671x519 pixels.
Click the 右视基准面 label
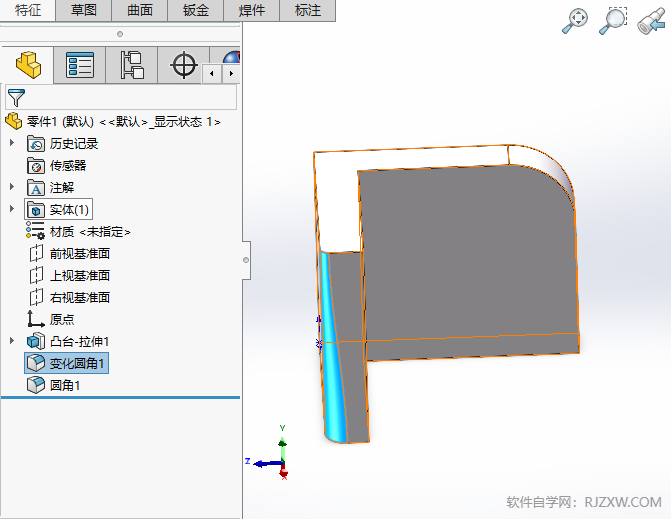(x=80, y=297)
